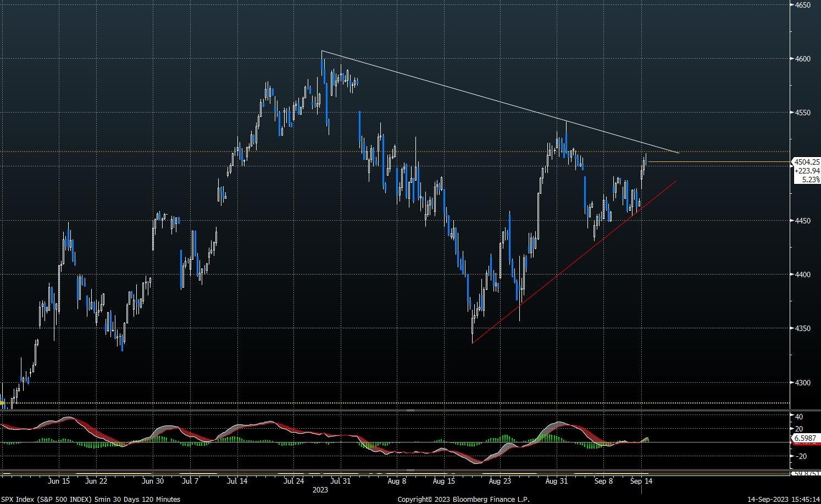Click the 4350 price axis label
The image size is (821, 504).
803,328
